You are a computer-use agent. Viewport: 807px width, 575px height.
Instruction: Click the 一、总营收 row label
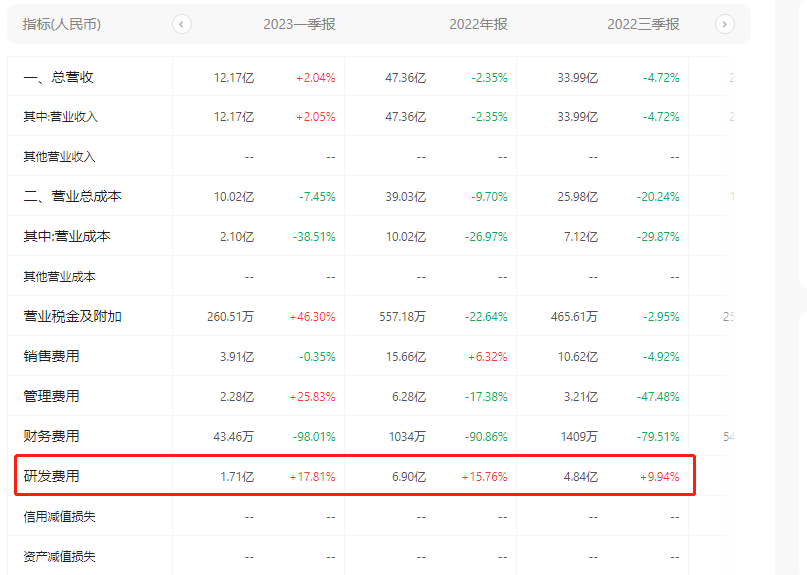58,77
